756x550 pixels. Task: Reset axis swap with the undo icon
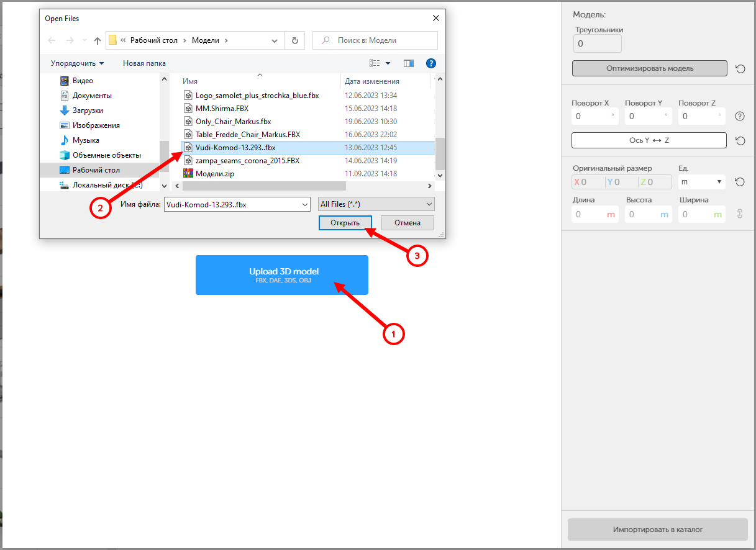(740, 141)
